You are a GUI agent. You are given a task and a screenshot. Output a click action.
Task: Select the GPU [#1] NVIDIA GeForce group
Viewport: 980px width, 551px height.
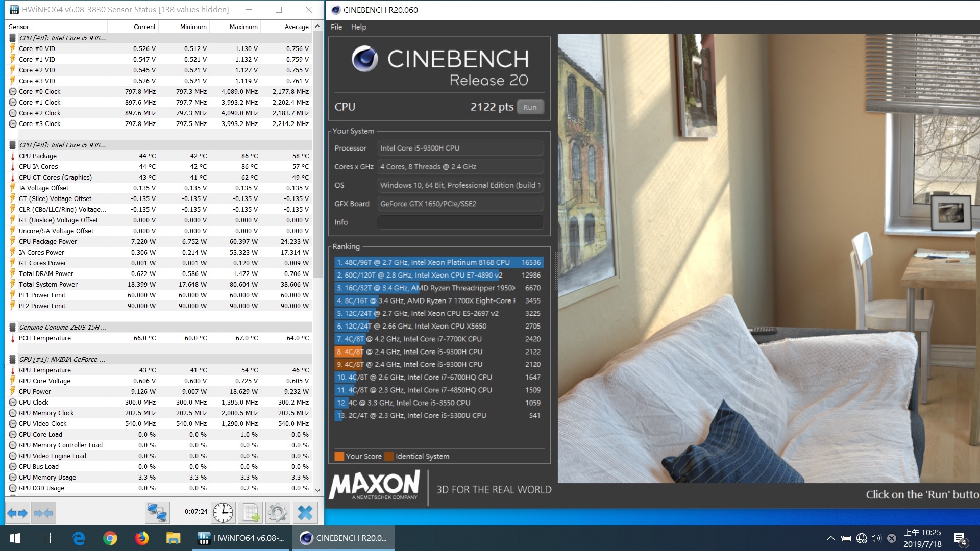pyautogui.click(x=159, y=359)
